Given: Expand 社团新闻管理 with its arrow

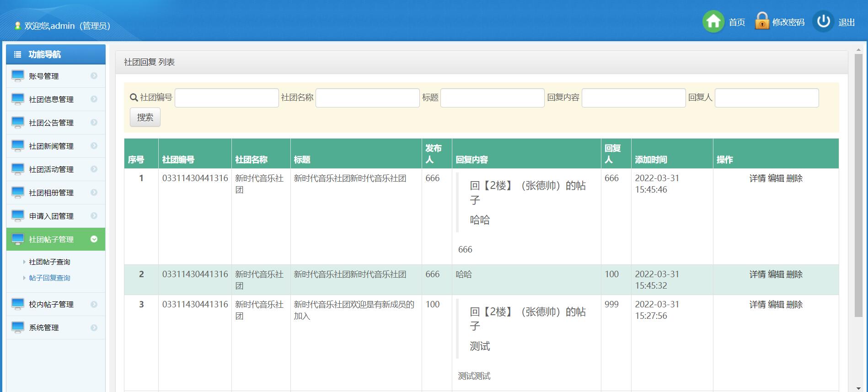Looking at the screenshot, I should [94, 146].
